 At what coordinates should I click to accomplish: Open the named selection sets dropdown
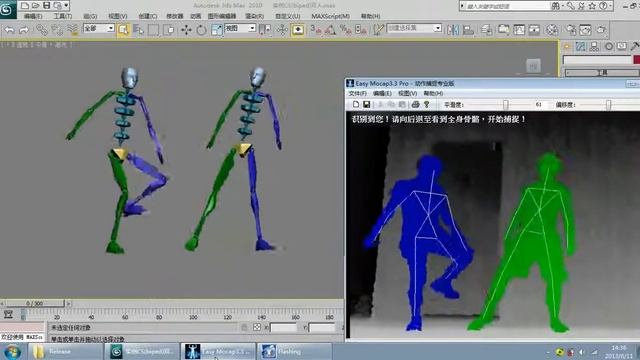(x=414, y=28)
